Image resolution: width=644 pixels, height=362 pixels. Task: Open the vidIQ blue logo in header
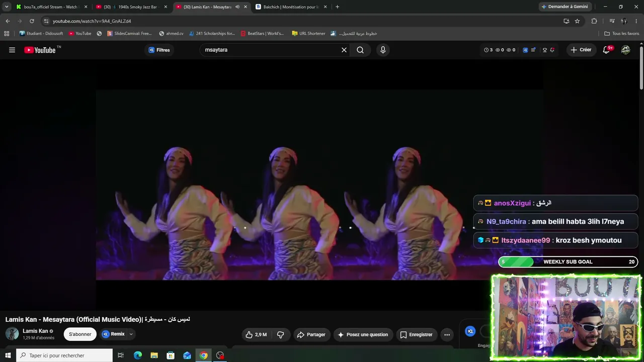[x=525, y=50]
